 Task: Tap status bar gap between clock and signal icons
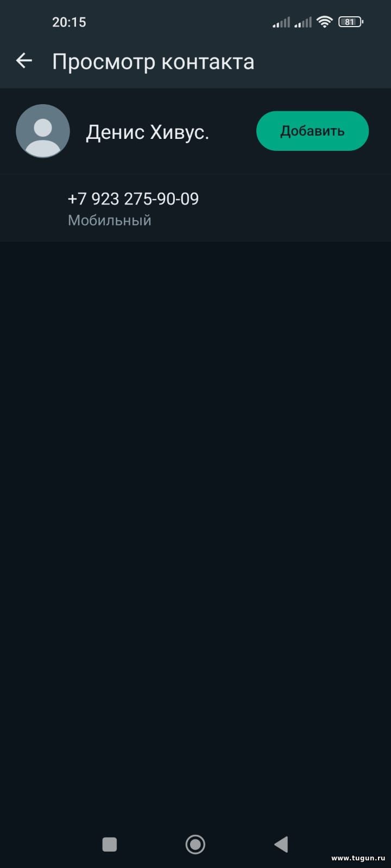pyautogui.click(x=179, y=22)
